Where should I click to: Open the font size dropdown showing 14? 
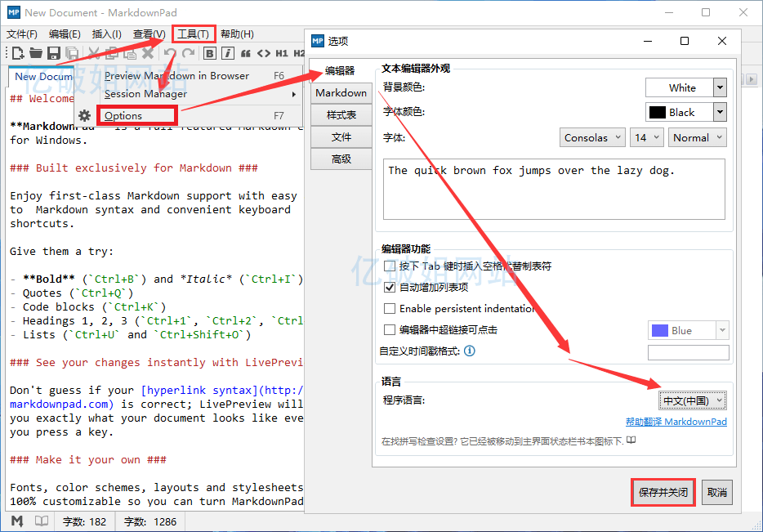(x=646, y=137)
